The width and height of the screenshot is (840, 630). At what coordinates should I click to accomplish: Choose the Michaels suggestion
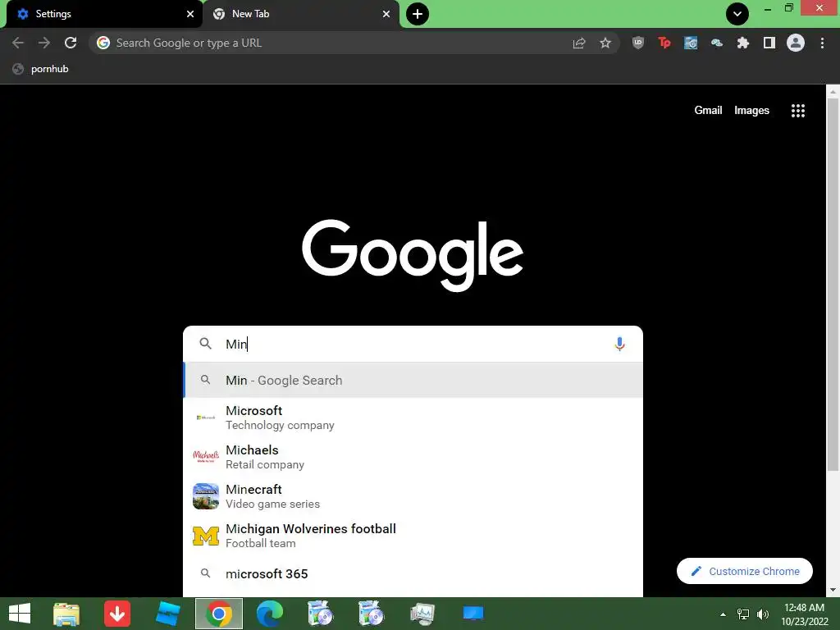point(413,457)
